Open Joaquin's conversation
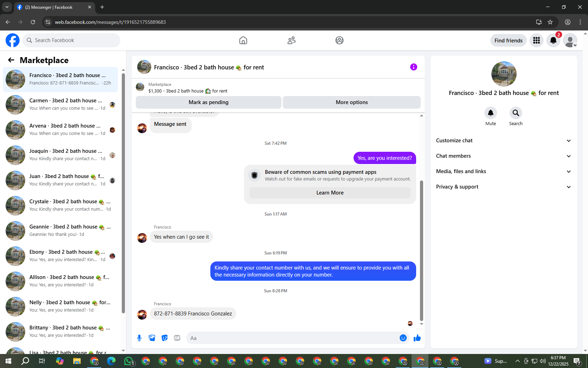 (x=61, y=155)
